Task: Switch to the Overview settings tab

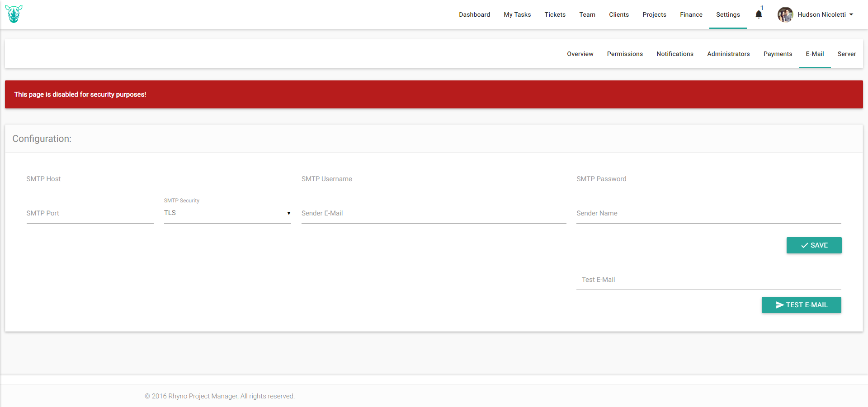Action: click(x=580, y=54)
